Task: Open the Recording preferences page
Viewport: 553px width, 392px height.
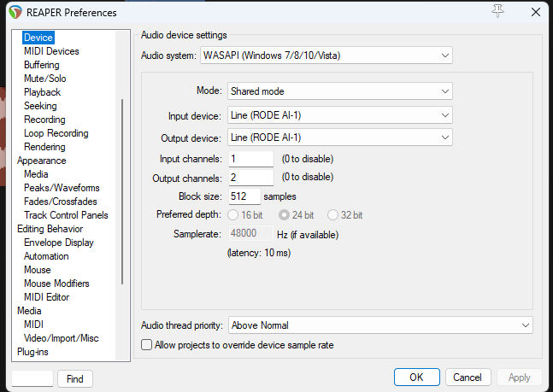Action: pos(44,120)
